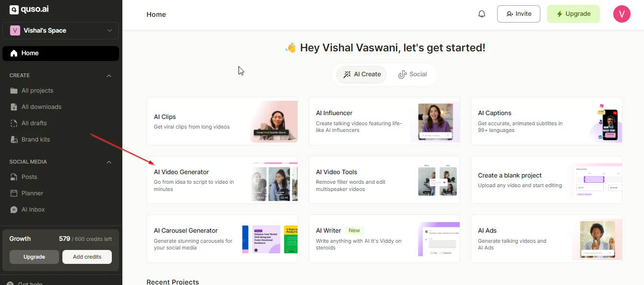The height and width of the screenshot is (285, 644).
Task: Open AI Inbox in sidebar
Action: (x=60, y=210)
